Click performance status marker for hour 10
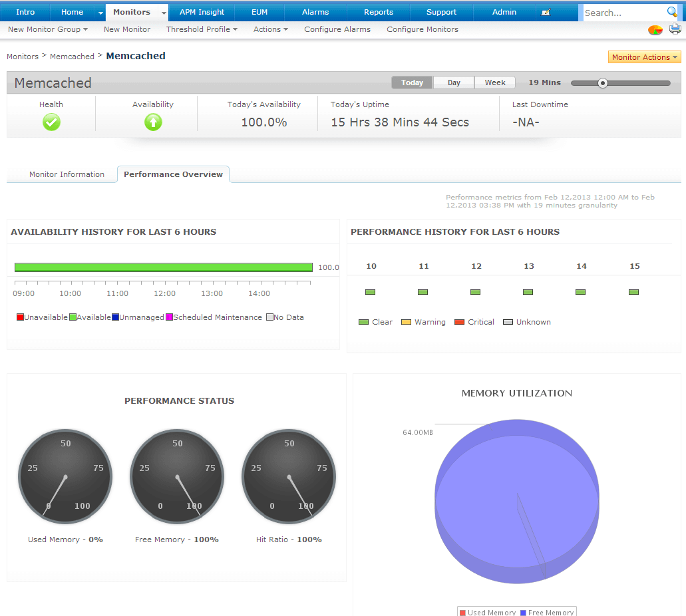This screenshot has height=616, width=686. point(370,292)
